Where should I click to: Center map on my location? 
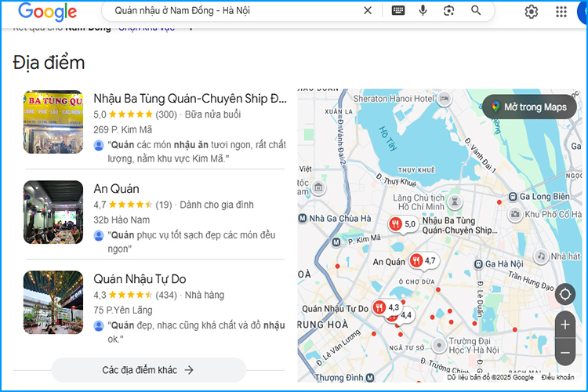(x=565, y=294)
